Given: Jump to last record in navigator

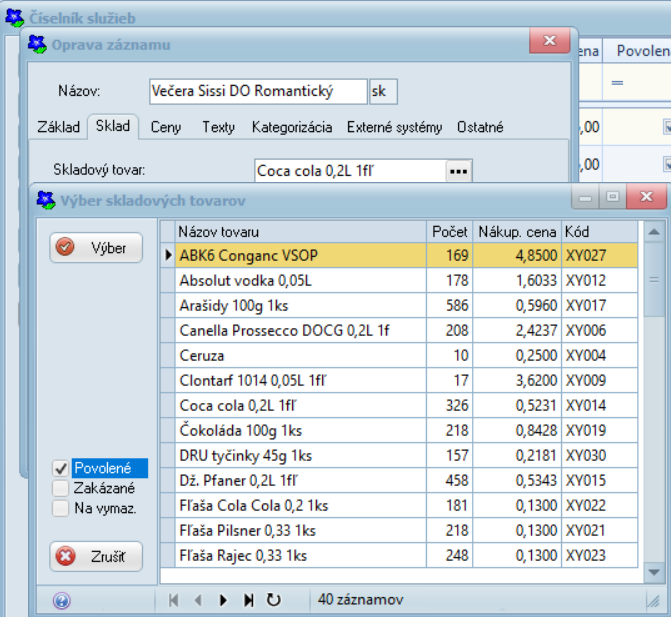Looking at the screenshot, I should point(248,600).
